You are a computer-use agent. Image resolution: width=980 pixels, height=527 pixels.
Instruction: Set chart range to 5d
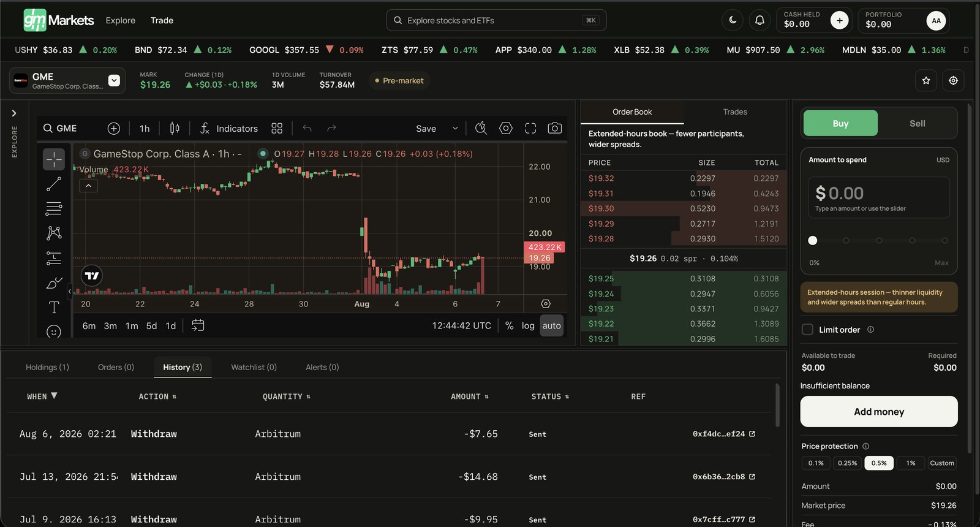tap(151, 325)
